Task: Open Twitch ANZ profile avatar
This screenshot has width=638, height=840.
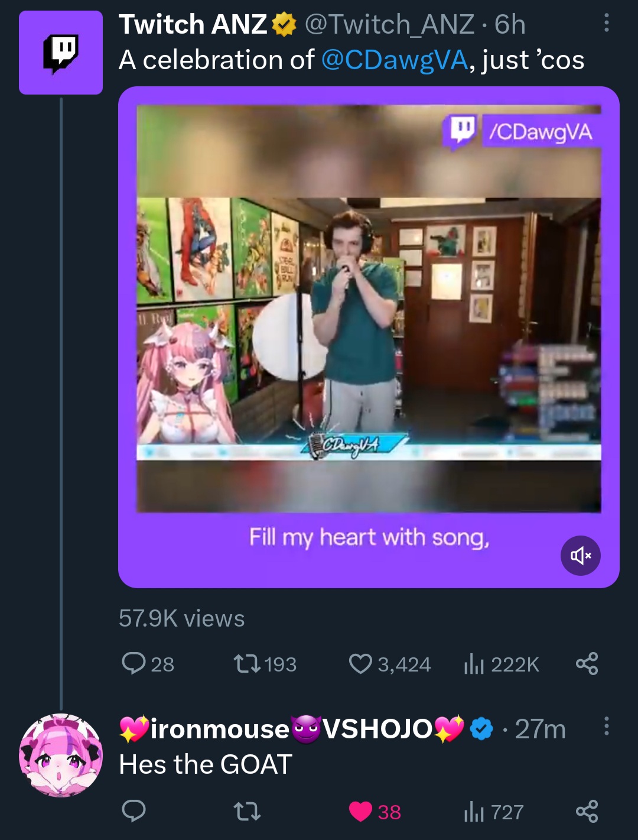Action: click(x=61, y=53)
